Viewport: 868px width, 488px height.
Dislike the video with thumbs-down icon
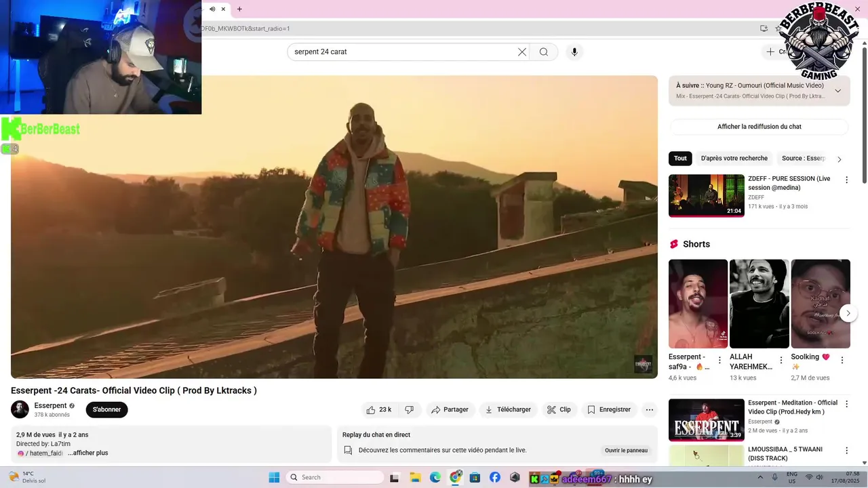[x=410, y=409]
